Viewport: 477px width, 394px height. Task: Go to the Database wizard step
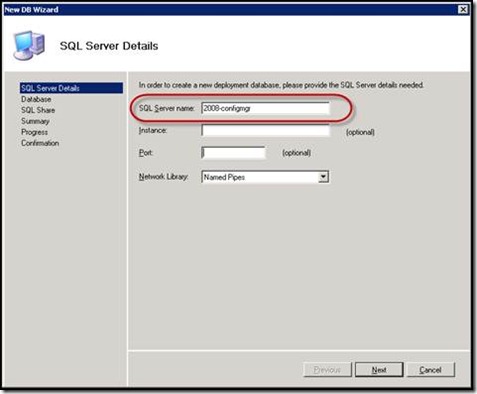(x=36, y=99)
